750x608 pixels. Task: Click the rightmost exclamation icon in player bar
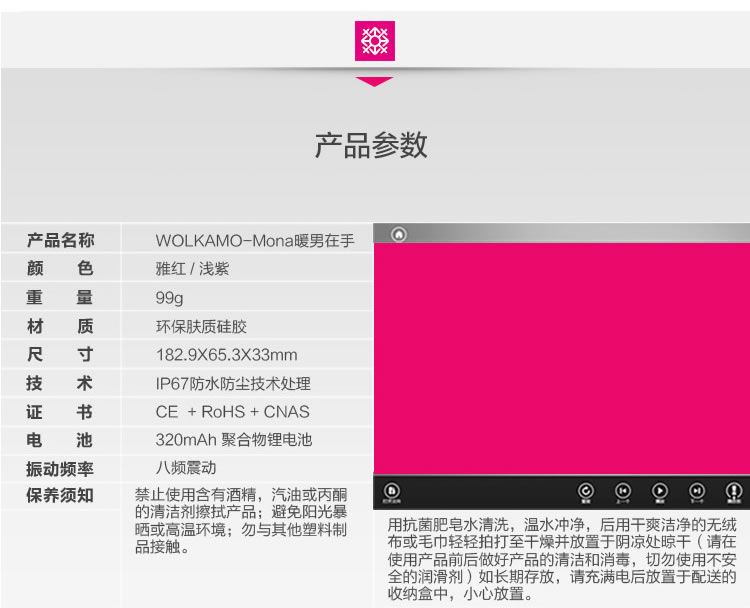pyautogui.click(x=733, y=491)
